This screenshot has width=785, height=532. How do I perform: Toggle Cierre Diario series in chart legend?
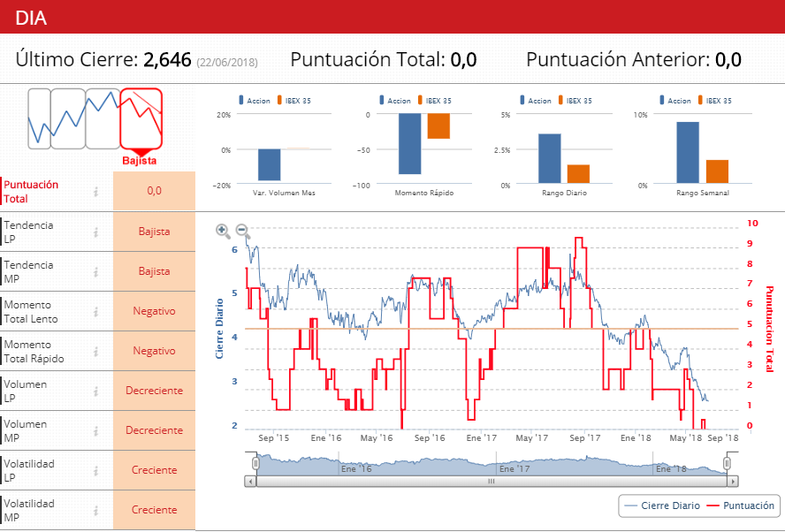663,505
